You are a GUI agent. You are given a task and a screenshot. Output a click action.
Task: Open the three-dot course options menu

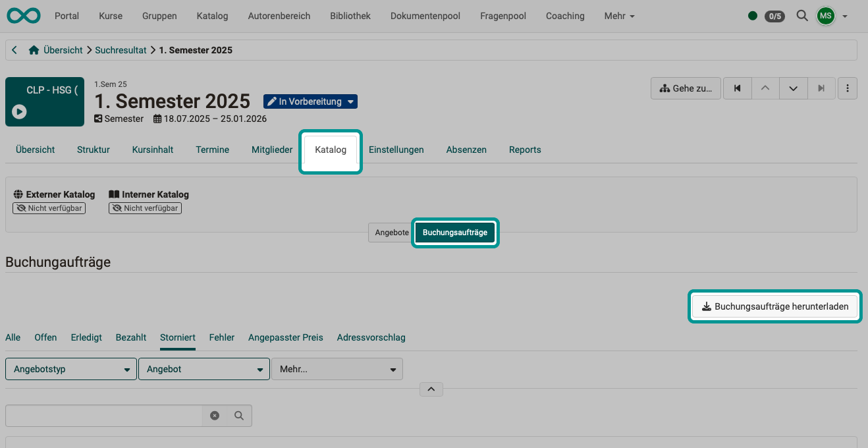pos(848,88)
